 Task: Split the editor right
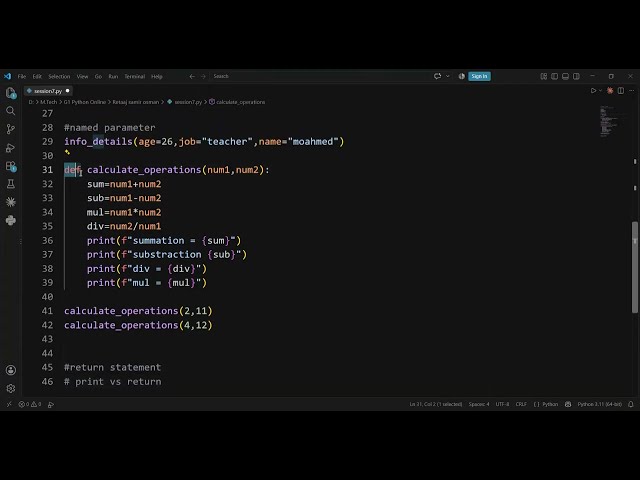620,91
